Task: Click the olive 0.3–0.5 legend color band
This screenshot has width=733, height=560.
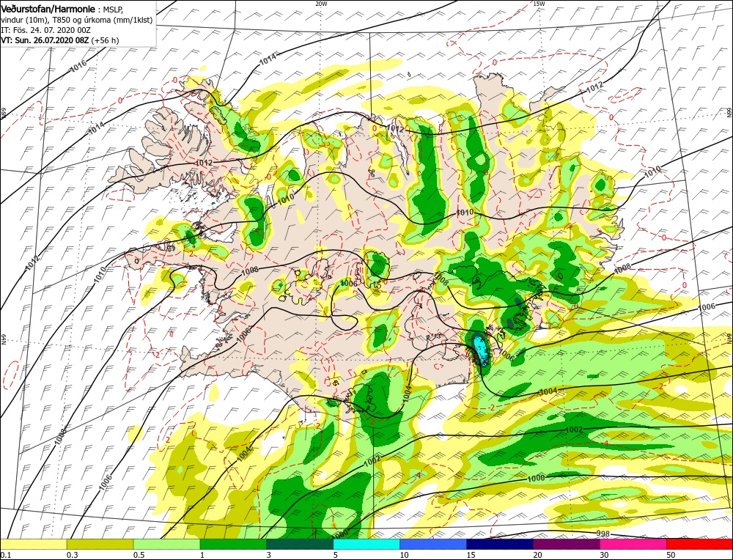Action: pos(100,544)
